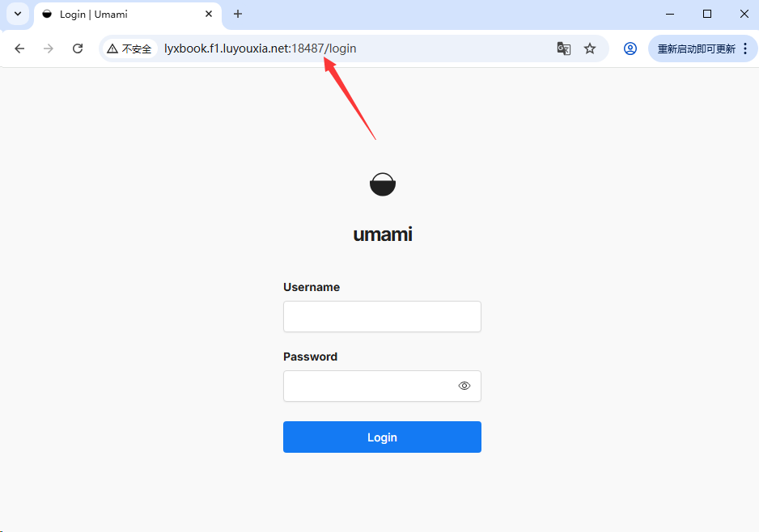Screen dimensions: 759x532
Task: Click the address bar URL text
Action: coord(261,49)
